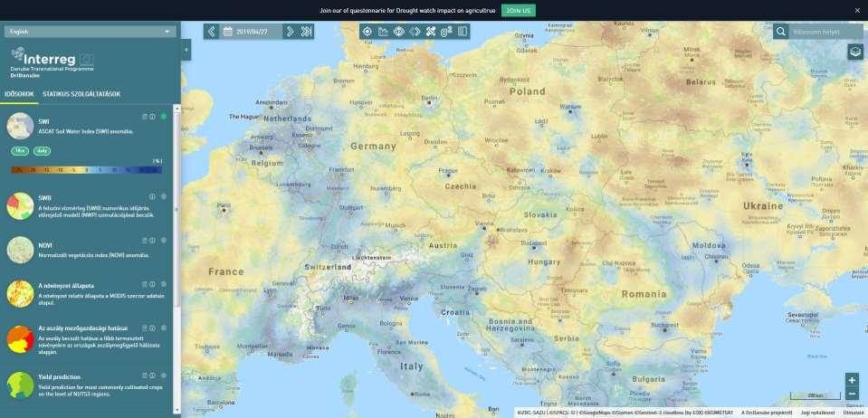Toggle the split-screen swipe tool

pos(463,32)
